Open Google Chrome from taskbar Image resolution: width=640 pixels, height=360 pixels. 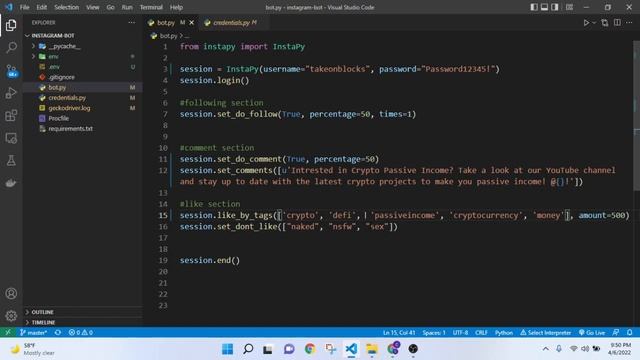310,349
